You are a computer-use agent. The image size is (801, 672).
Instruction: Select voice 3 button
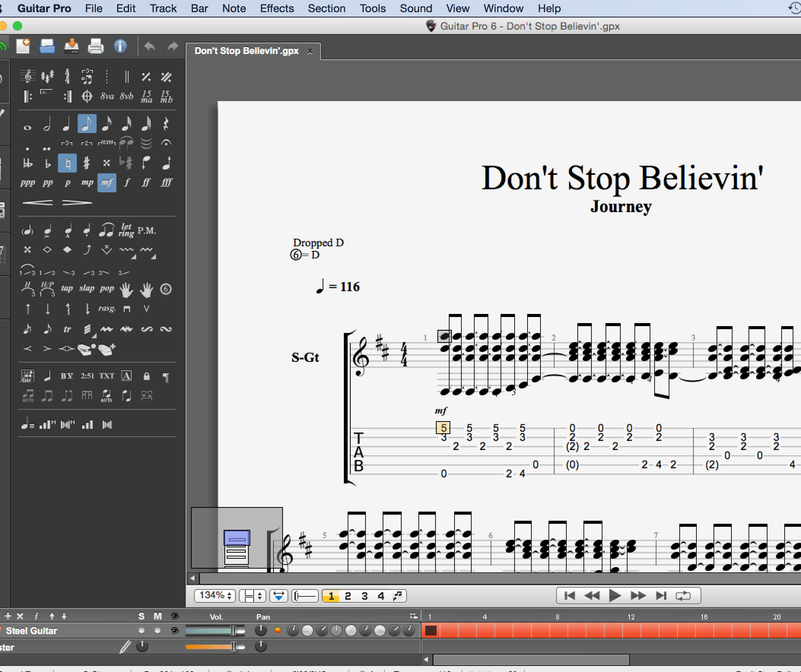(364, 595)
